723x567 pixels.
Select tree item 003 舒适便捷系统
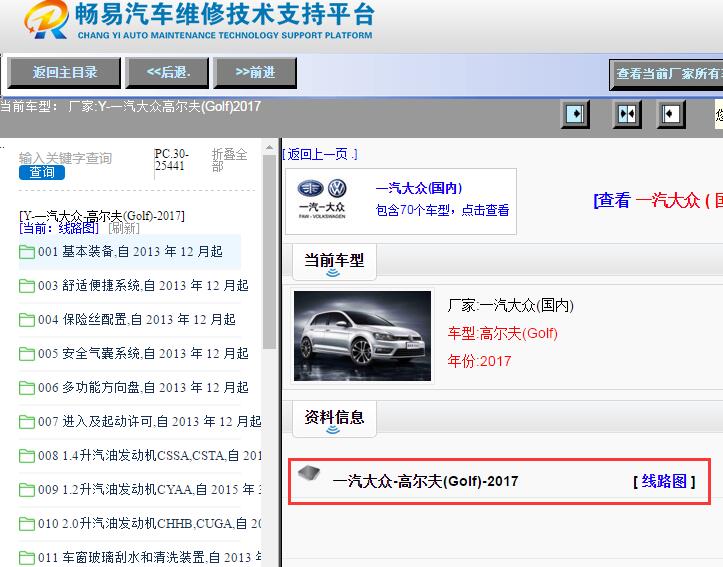(x=143, y=286)
